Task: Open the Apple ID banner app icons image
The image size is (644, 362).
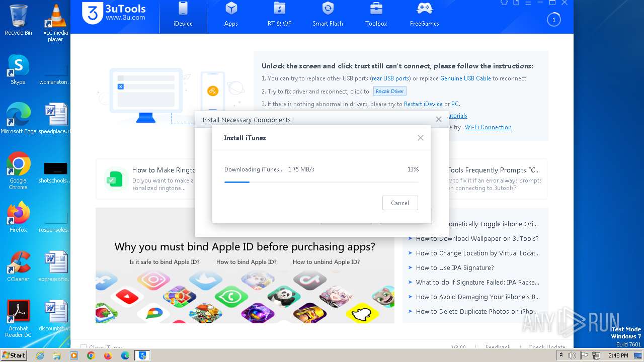Action: pyautogui.click(x=245, y=297)
